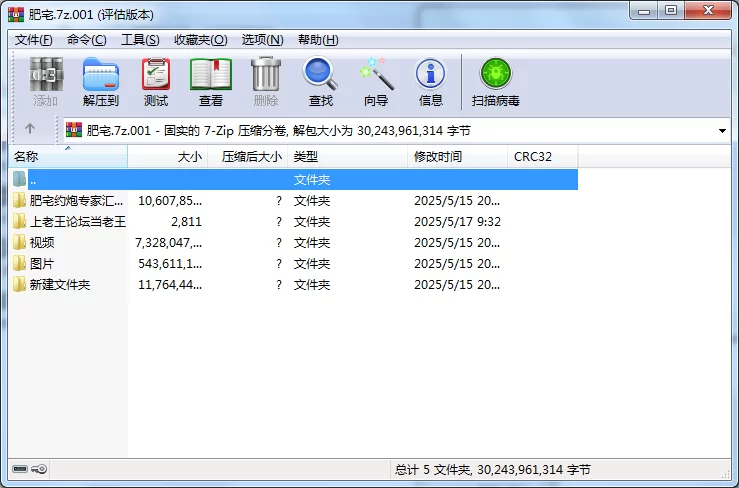Open the 文件(F) menu
The image size is (739, 488).
coord(33,40)
